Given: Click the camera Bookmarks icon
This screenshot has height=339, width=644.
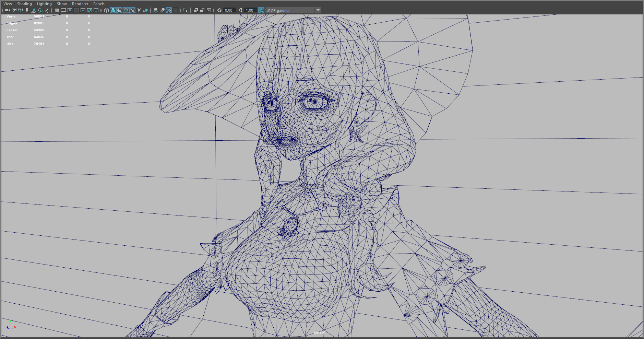Looking at the screenshot, I should coord(27,10).
